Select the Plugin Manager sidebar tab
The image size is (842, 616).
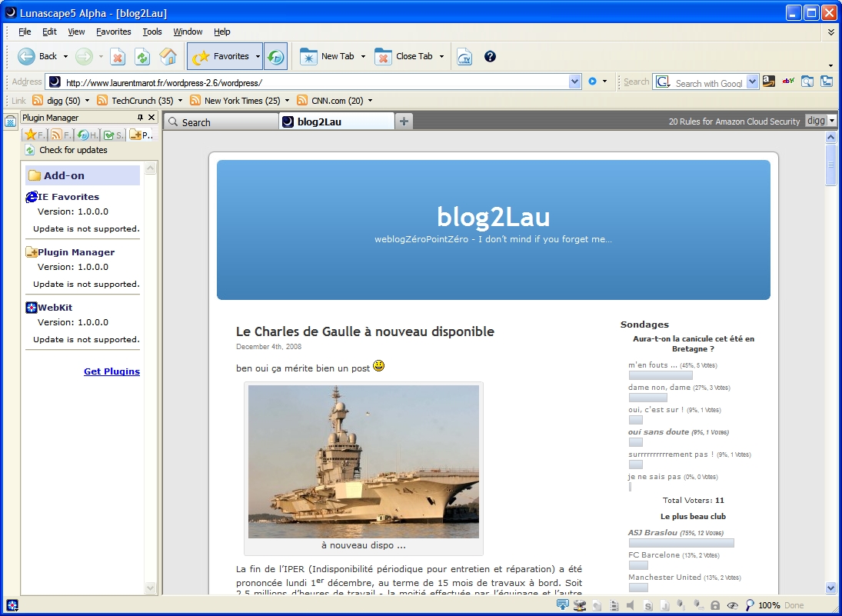pos(141,135)
